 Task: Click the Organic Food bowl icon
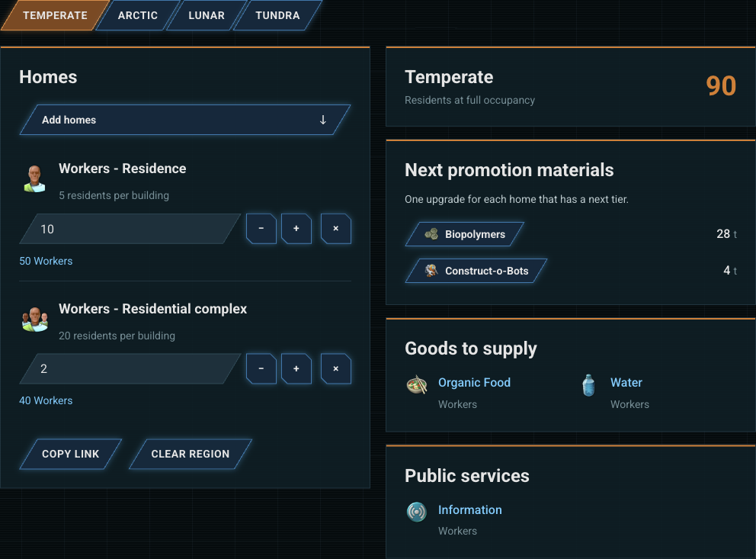pos(417,385)
